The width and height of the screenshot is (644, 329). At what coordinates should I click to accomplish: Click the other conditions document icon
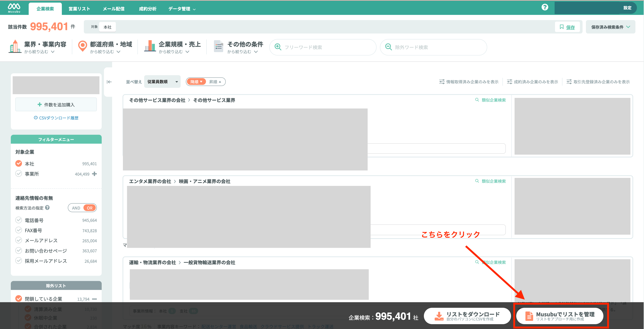pos(218,46)
